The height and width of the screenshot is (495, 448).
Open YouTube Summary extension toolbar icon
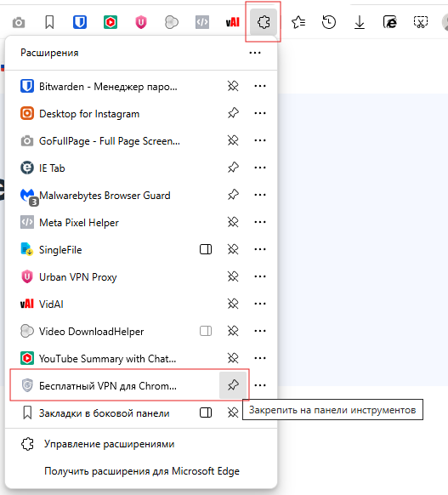pos(111,22)
